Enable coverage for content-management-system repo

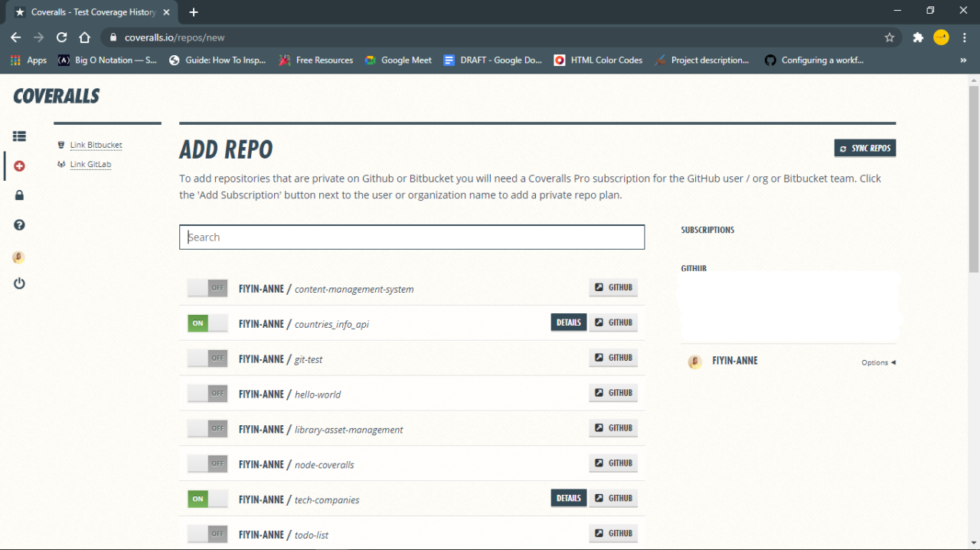point(207,287)
